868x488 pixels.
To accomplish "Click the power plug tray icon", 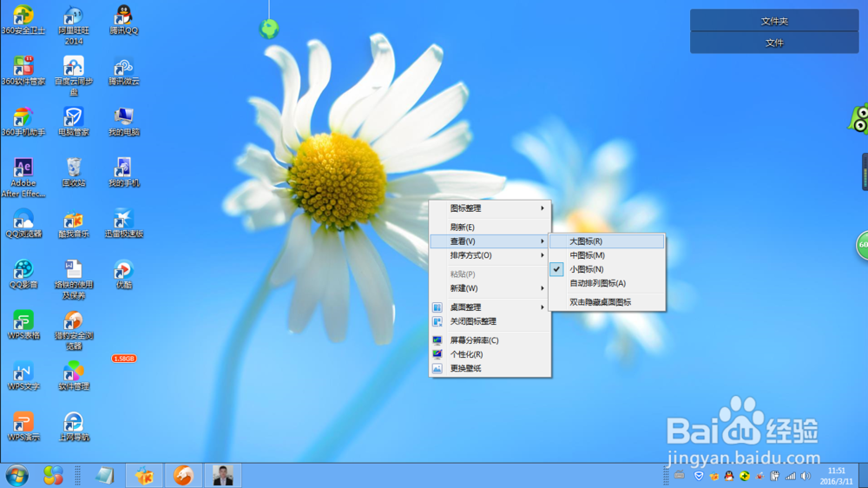I will point(775,476).
